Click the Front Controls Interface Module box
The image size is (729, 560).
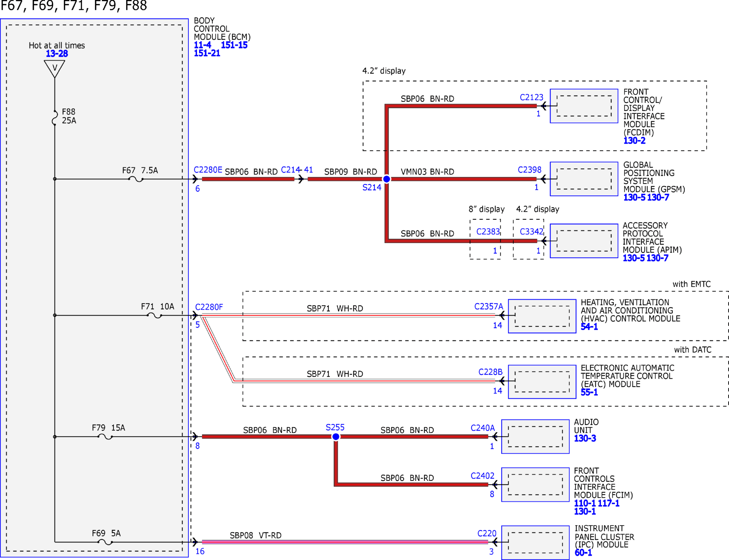click(x=535, y=484)
